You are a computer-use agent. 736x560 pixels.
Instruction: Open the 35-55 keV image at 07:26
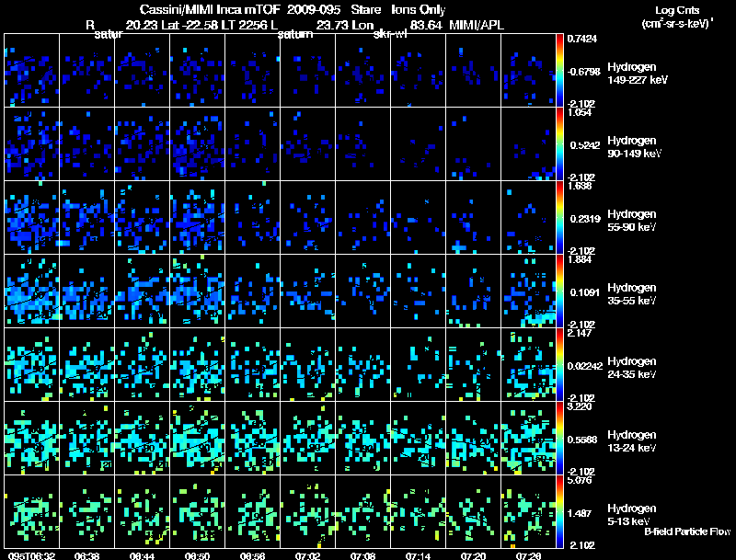coord(528,291)
